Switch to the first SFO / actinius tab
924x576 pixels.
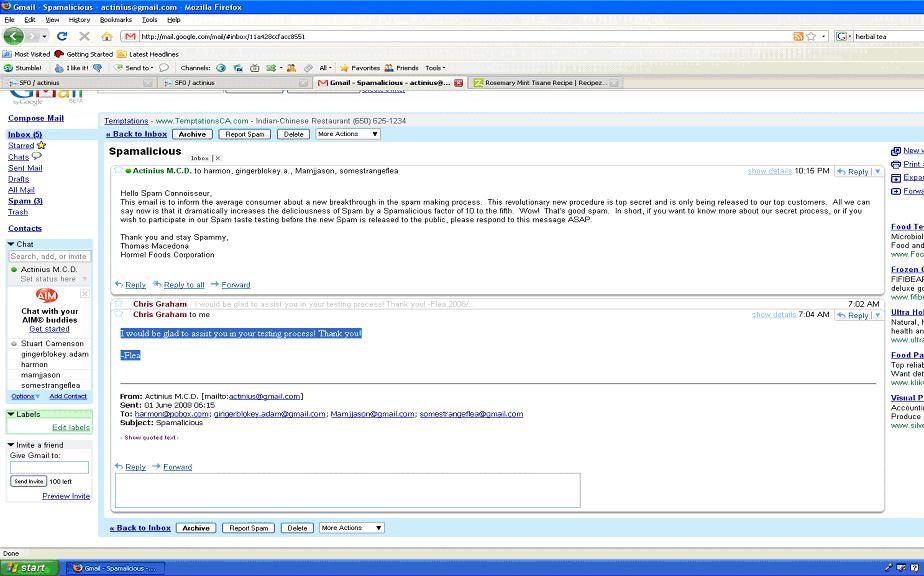[x=77, y=83]
